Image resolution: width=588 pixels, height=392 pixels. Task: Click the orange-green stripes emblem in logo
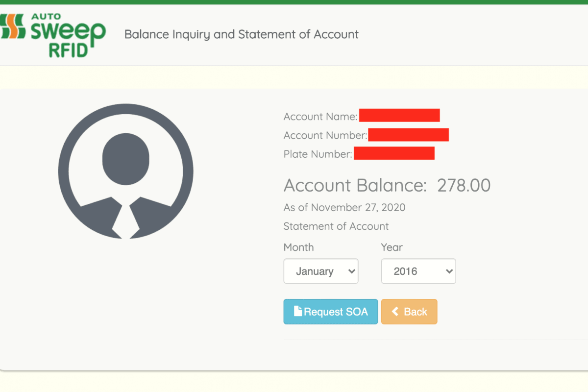click(12, 27)
